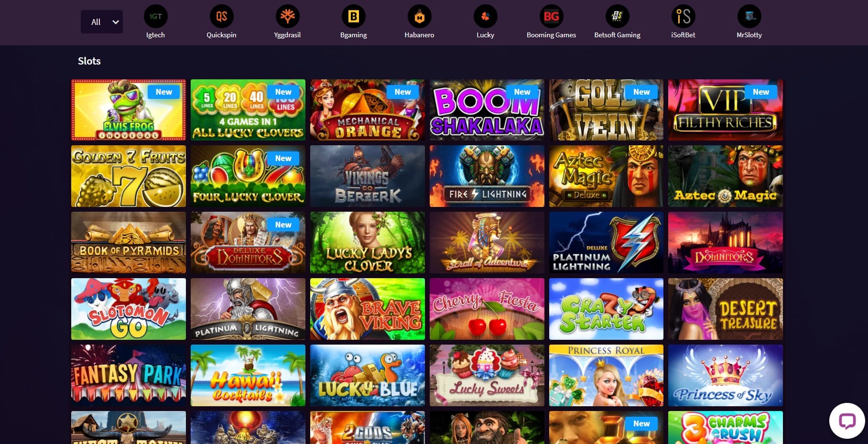Play the Book of Pyramids game
This screenshot has width=868, height=444.
(x=129, y=243)
